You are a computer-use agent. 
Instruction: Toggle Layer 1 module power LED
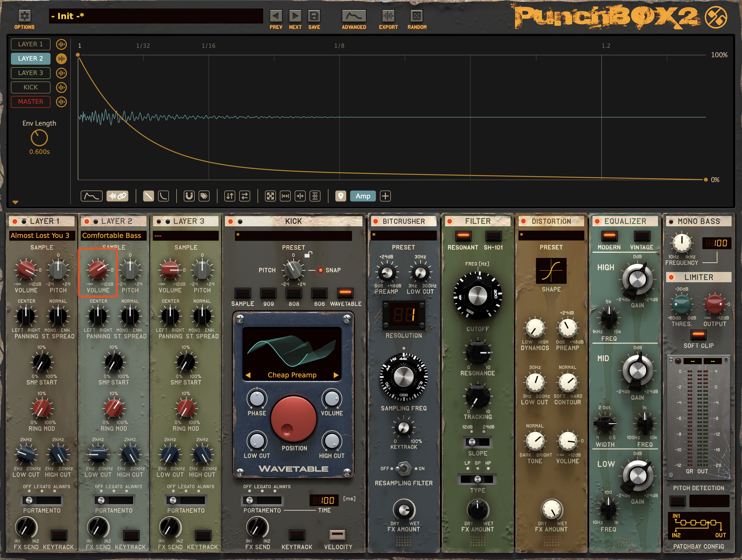point(15,222)
